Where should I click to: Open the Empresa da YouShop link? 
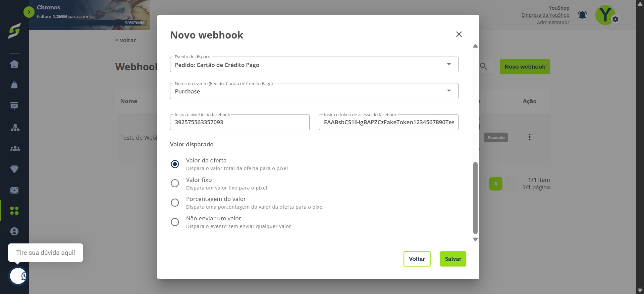[545, 15]
